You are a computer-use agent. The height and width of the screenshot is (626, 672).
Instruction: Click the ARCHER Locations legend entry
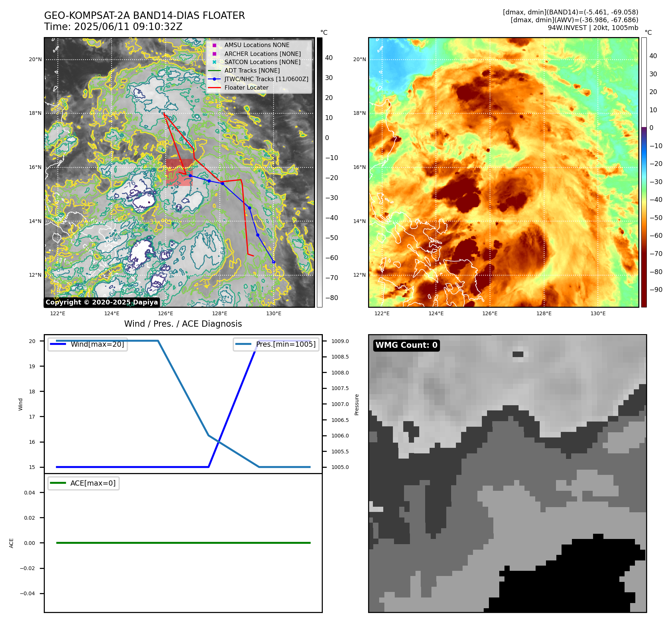[262, 54]
